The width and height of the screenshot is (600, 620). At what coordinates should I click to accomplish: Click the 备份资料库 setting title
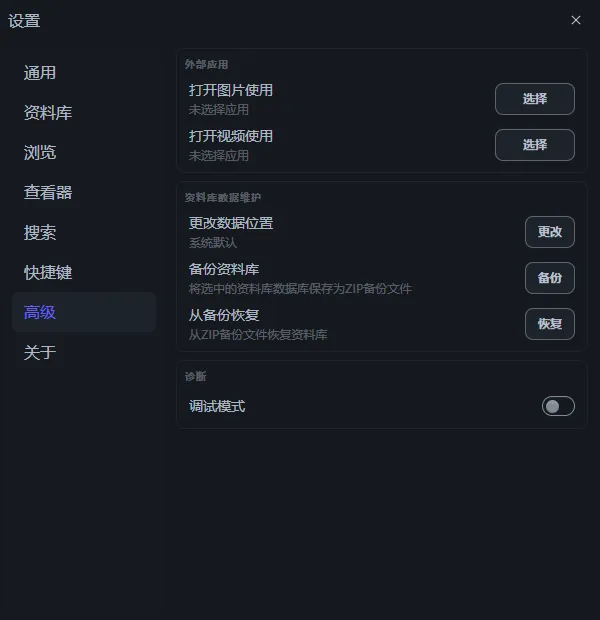[224, 269]
